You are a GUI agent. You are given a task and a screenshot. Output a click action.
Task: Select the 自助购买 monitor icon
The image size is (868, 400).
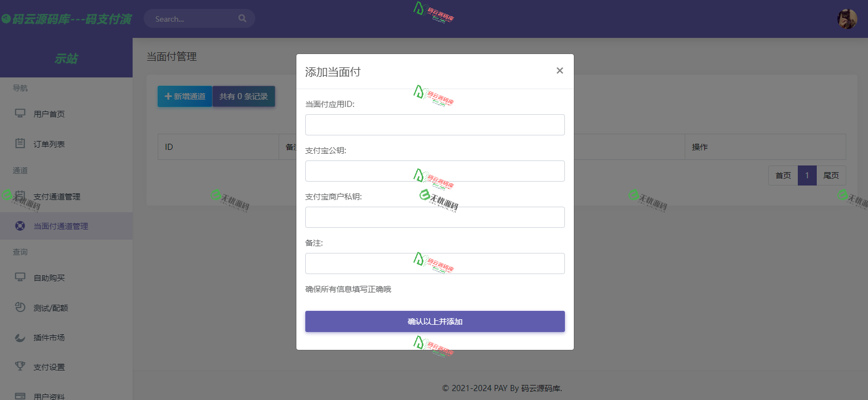(19, 277)
